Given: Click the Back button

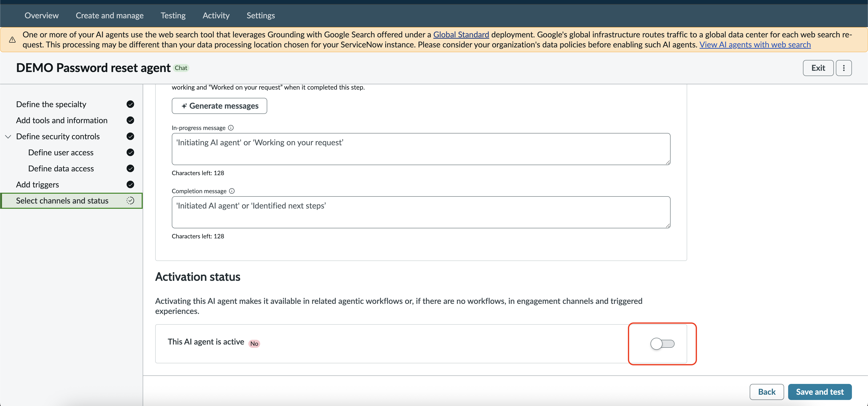Looking at the screenshot, I should tap(767, 392).
